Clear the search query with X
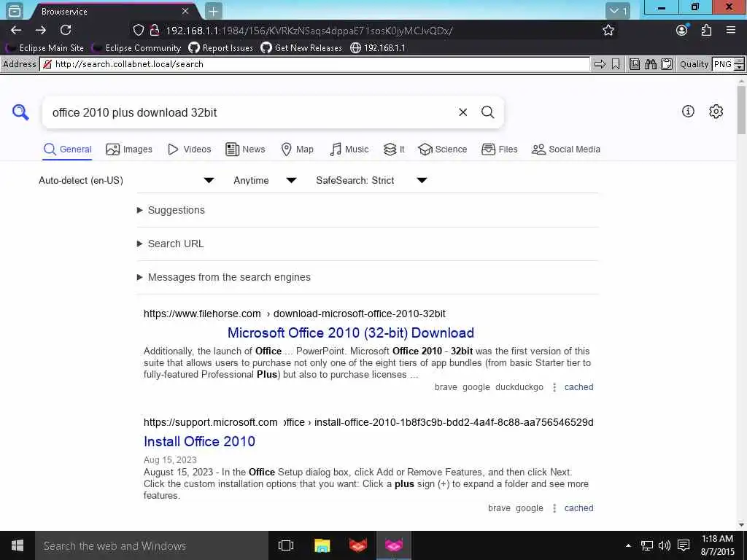 coord(462,112)
